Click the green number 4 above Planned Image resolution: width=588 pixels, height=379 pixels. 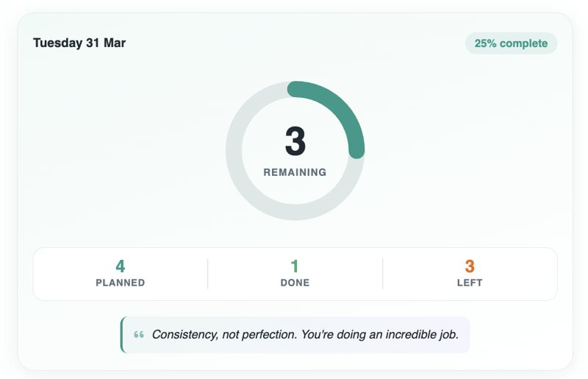[x=121, y=266]
